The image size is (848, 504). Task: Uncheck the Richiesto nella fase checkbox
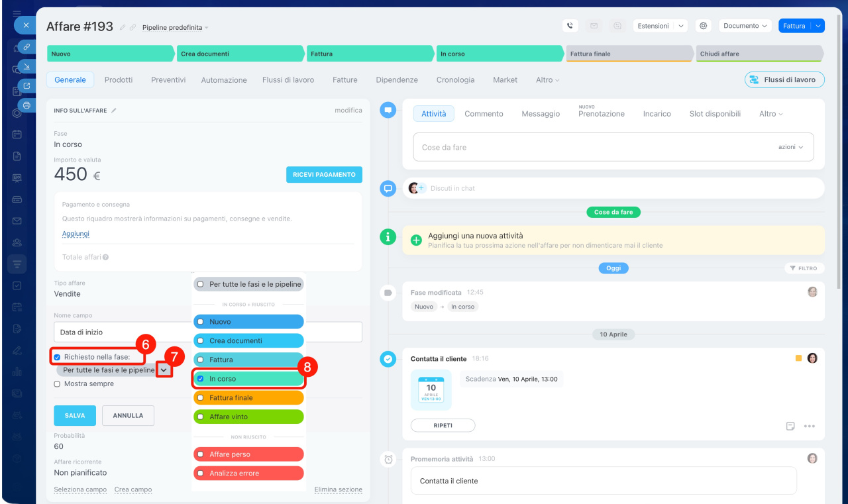coord(58,357)
